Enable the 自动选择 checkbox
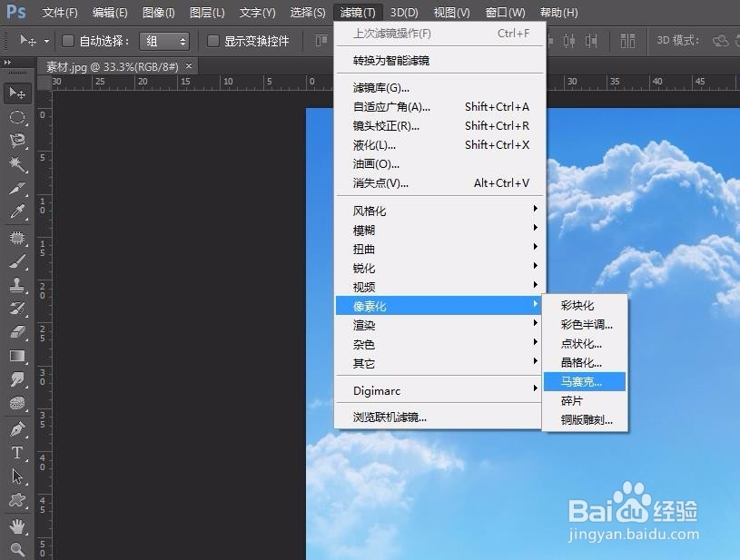This screenshot has width=740, height=560. tap(68, 41)
